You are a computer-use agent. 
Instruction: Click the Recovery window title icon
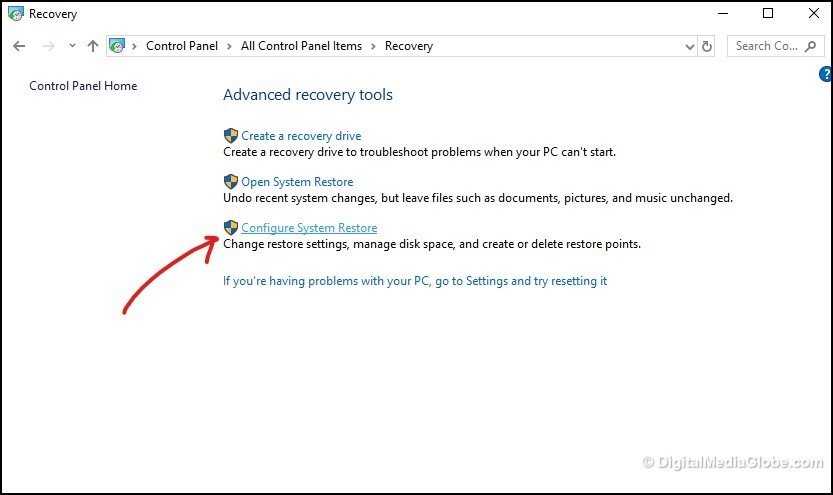click(16, 14)
